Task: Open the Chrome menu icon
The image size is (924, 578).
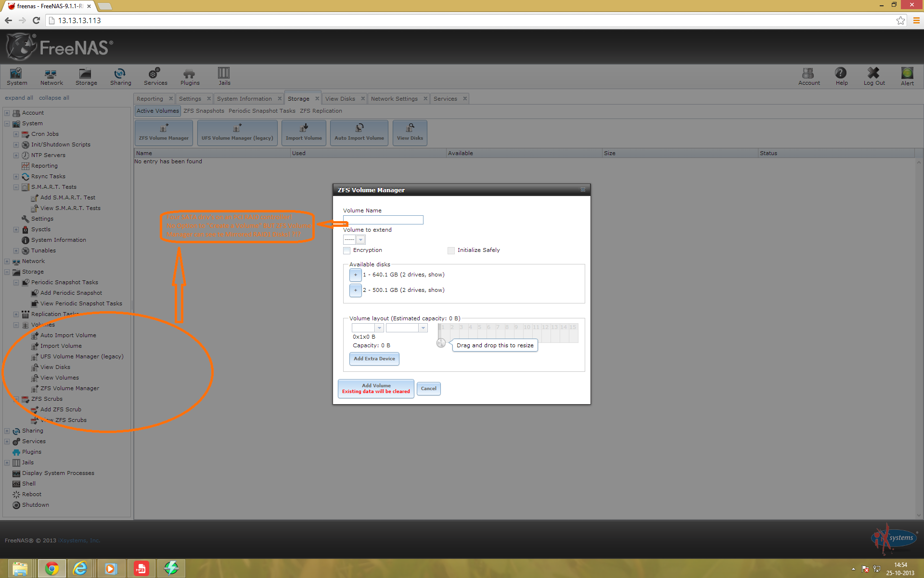Action: point(916,20)
